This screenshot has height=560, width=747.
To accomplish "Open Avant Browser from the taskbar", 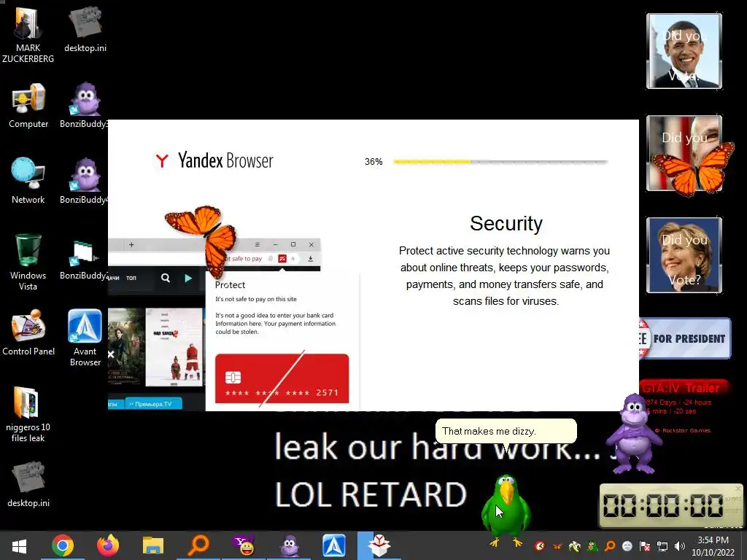I will [334, 545].
